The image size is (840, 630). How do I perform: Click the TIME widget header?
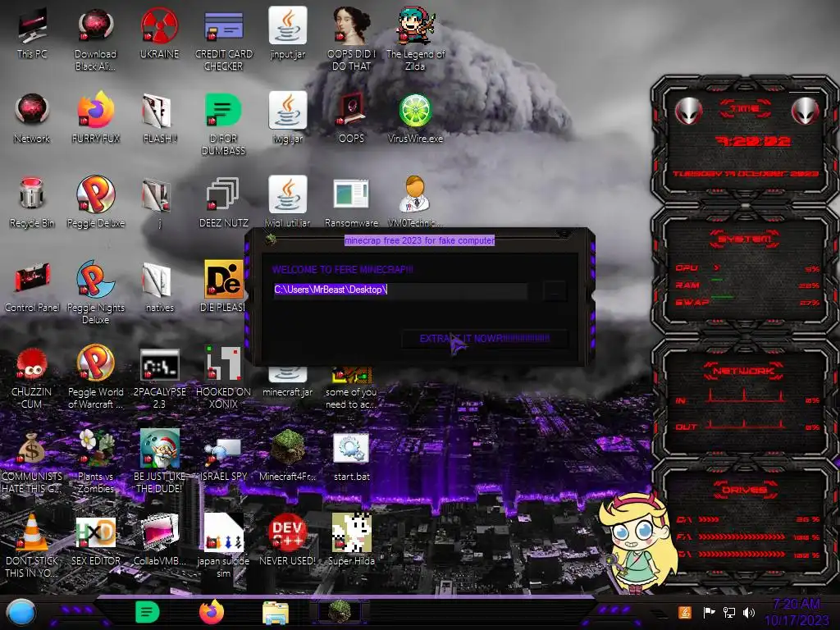coord(745,109)
